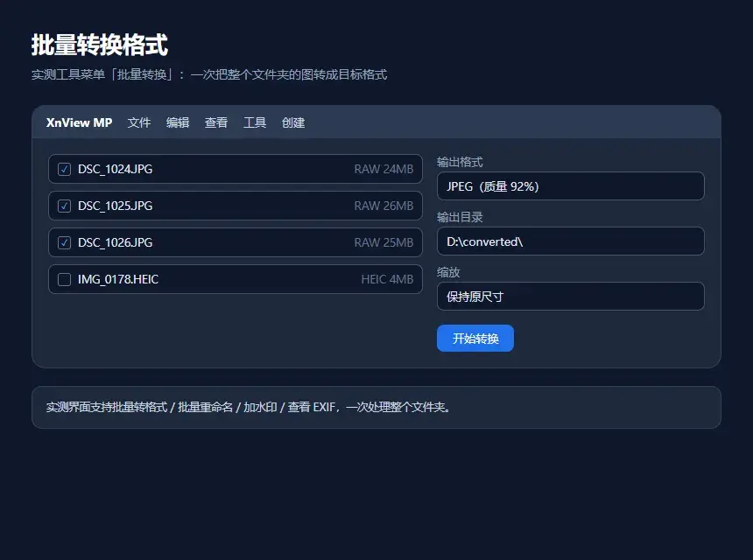753x560 pixels.
Task: Open the 编辑 menu
Action: (178, 122)
